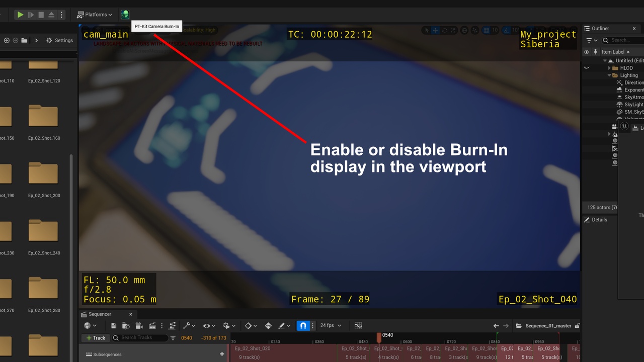Open Sequencer playback options gear menu

tap(229, 326)
